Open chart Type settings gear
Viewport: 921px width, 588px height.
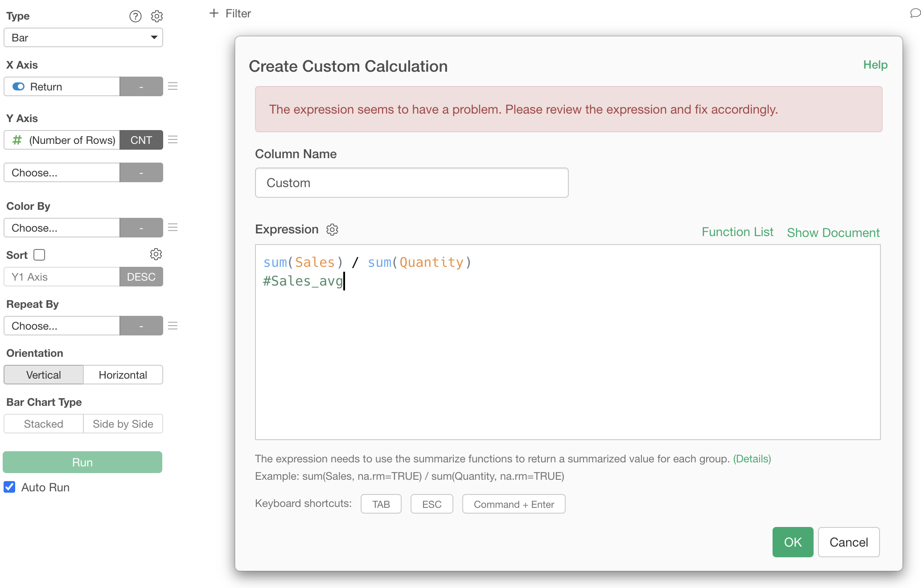pos(157,16)
